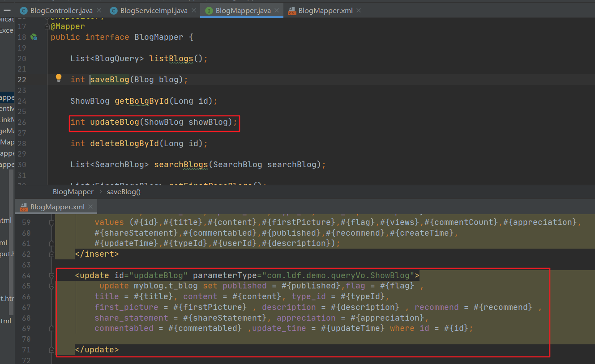Click the project panel vertical scrollbar
This screenshot has height=364, width=595.
coord(11,241)
